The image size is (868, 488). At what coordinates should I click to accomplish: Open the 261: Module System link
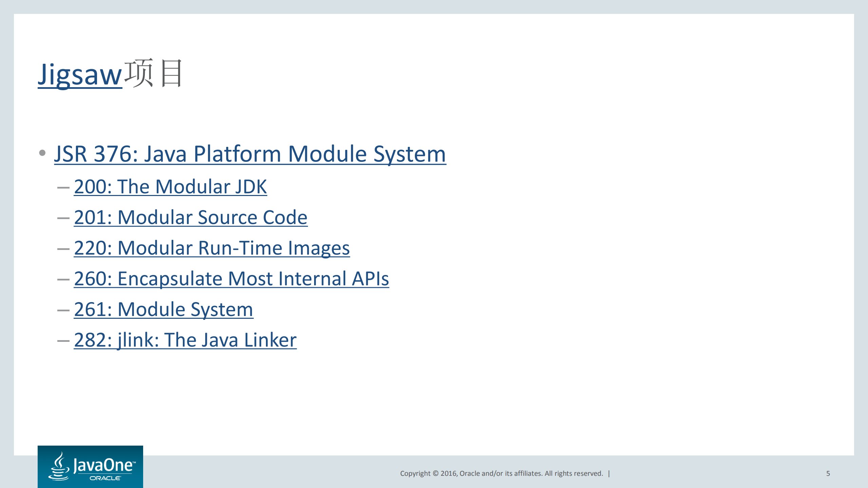(x=164, y=309)
